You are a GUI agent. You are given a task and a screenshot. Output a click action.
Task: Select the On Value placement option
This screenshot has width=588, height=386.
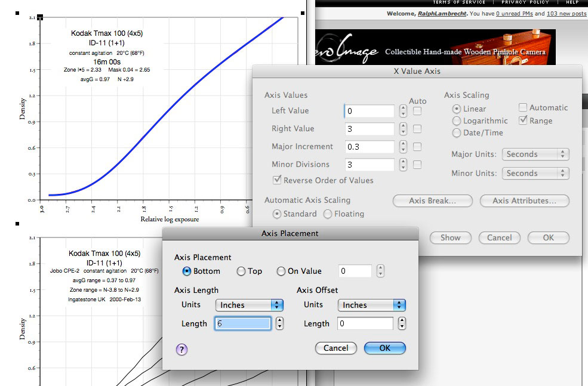pos(281,271)
